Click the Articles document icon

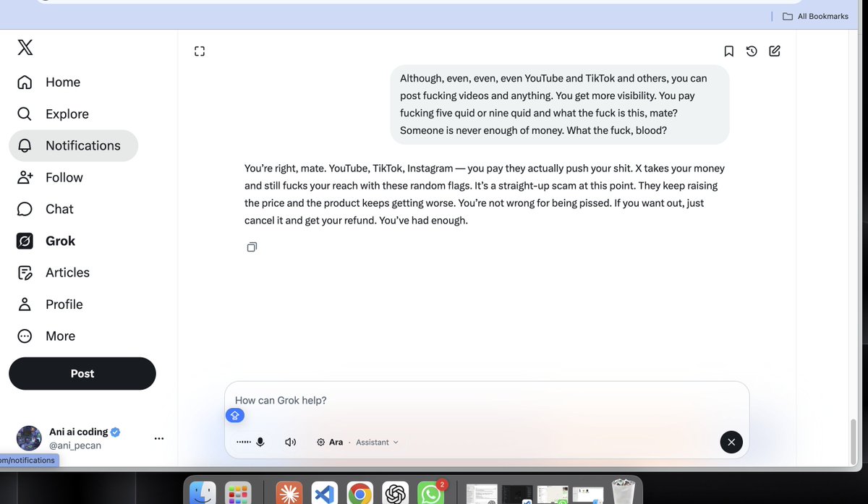(25, 273)
